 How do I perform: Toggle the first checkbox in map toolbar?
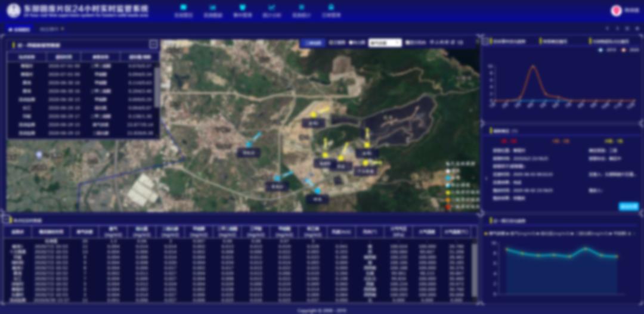tap(330, 43)
